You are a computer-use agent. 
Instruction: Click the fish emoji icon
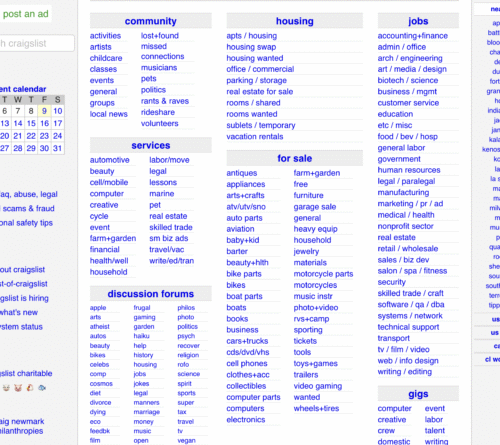click(x=42, y=388)
